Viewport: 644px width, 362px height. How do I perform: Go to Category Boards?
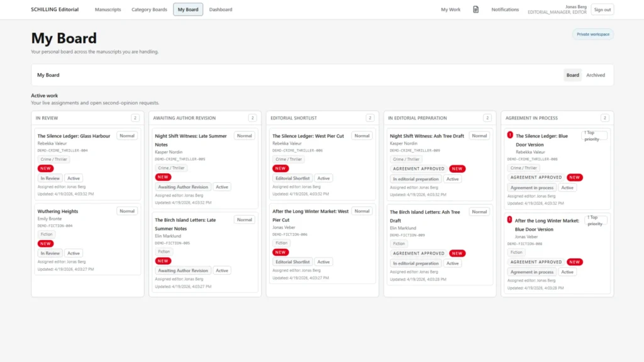click(149, 9)
